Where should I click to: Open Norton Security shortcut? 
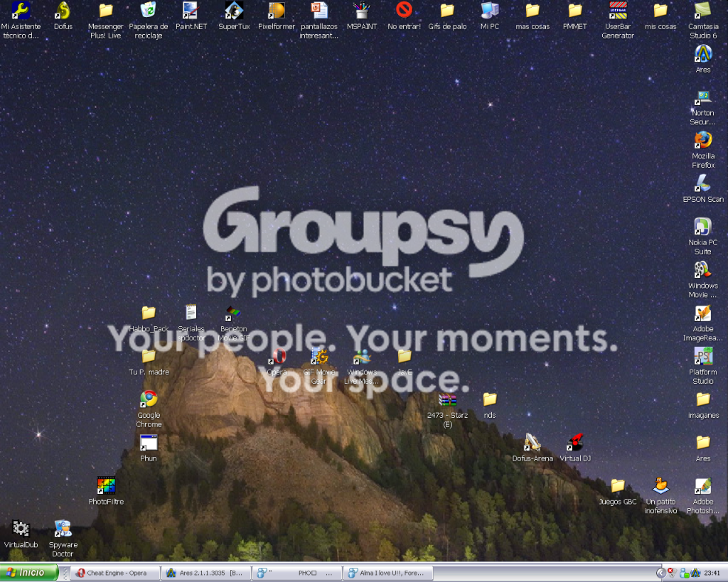click(703, 107)
